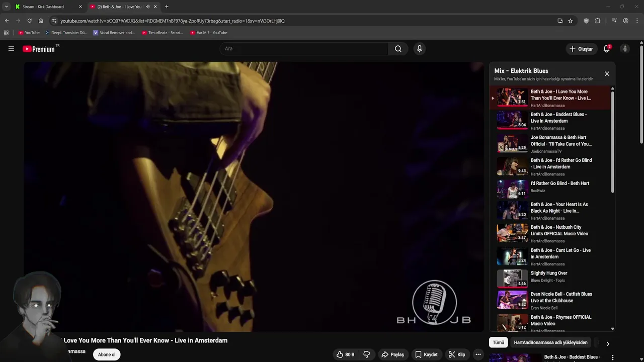Open browser three-dot menu
The width and height of the screenshot is (644, 362).
coord(637,21)
